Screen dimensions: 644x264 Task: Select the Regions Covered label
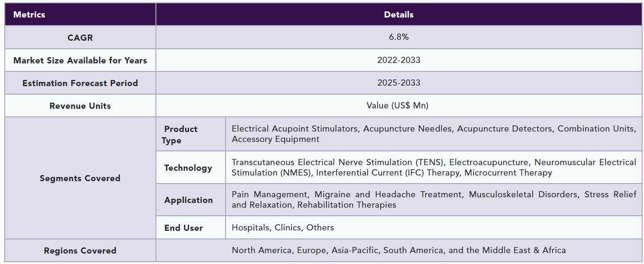click(80, 251)
